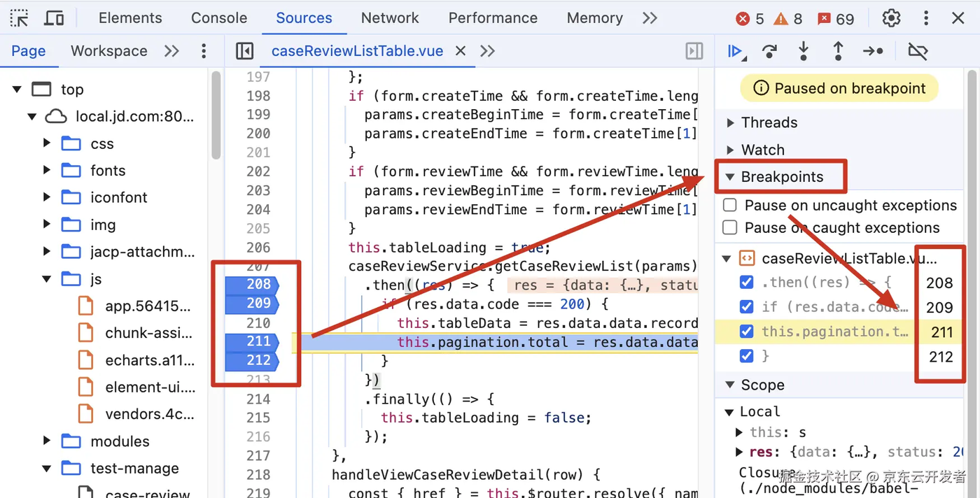Collapse the Local scope group
Image resolution: width=980 pixels, height=498 pixels.
point(729,412)
